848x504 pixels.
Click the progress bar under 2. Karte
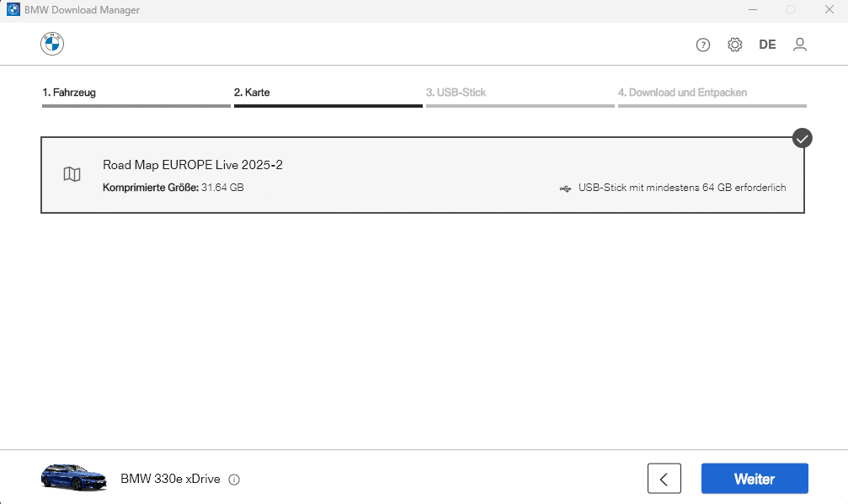tap(328, 106)
